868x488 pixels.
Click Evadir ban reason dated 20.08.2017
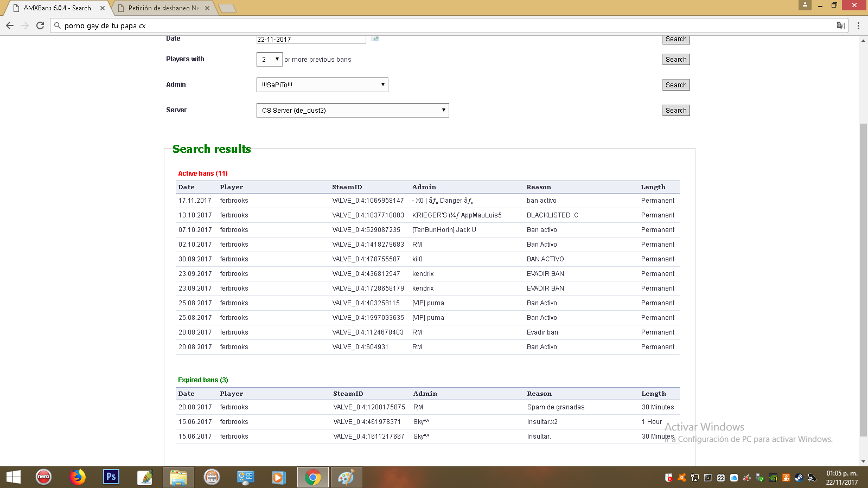click(x=542, y=332)
